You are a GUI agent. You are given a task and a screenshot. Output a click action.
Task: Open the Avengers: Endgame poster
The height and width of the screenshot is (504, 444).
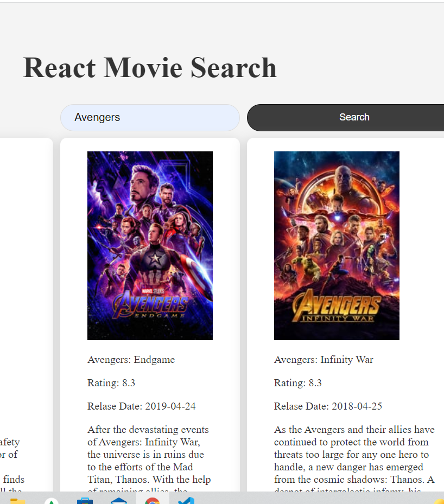[150, 246]
